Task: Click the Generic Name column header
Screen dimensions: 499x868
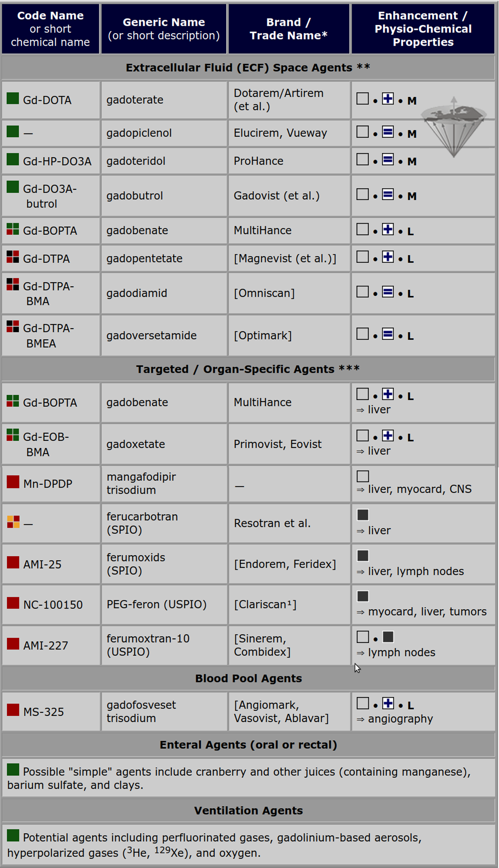Action: [x=164, y=29]
